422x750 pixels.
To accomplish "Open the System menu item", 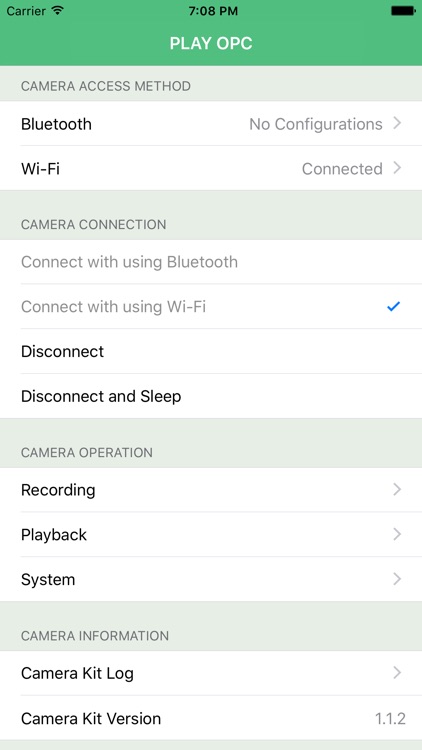I will pos(211,579).
